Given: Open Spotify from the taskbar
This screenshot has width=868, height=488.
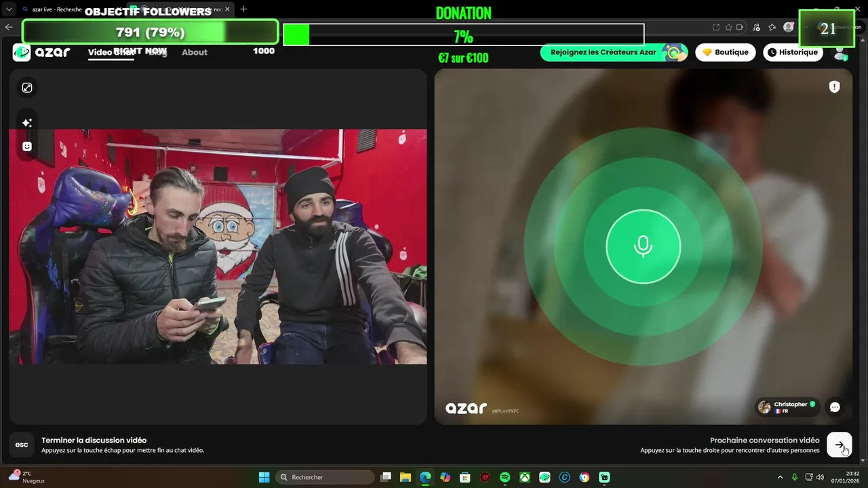Looking at the screenshot, I should click(505, 477).
